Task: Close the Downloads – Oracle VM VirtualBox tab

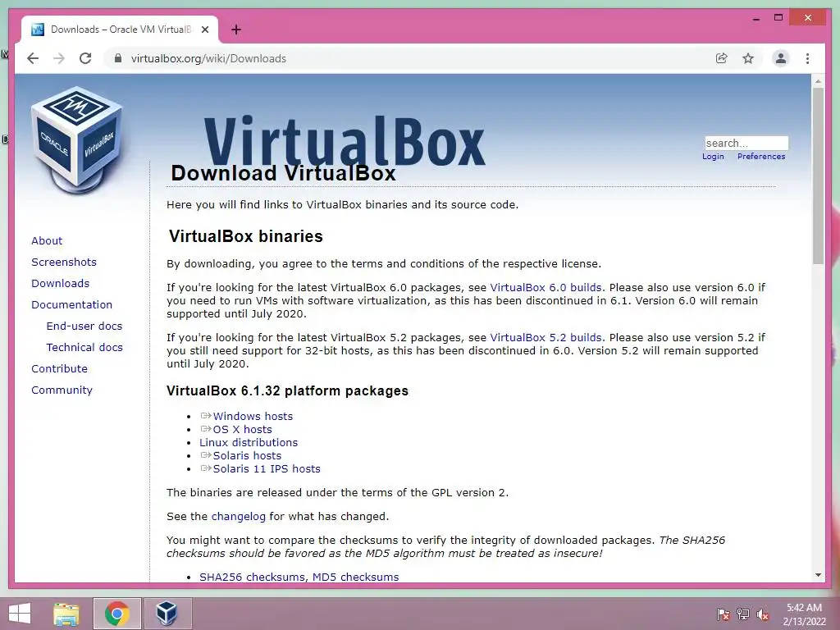Action: (205, 30)
